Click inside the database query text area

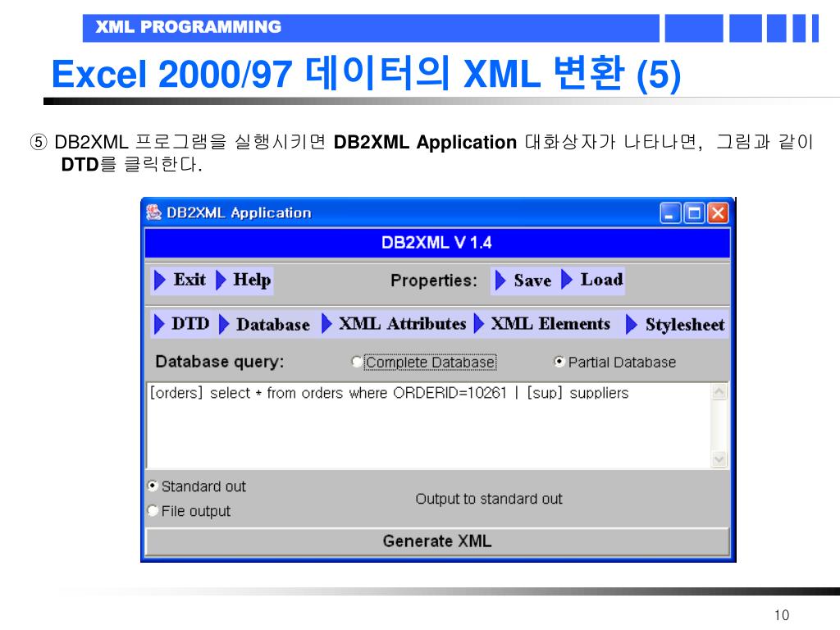pos(428,426)
